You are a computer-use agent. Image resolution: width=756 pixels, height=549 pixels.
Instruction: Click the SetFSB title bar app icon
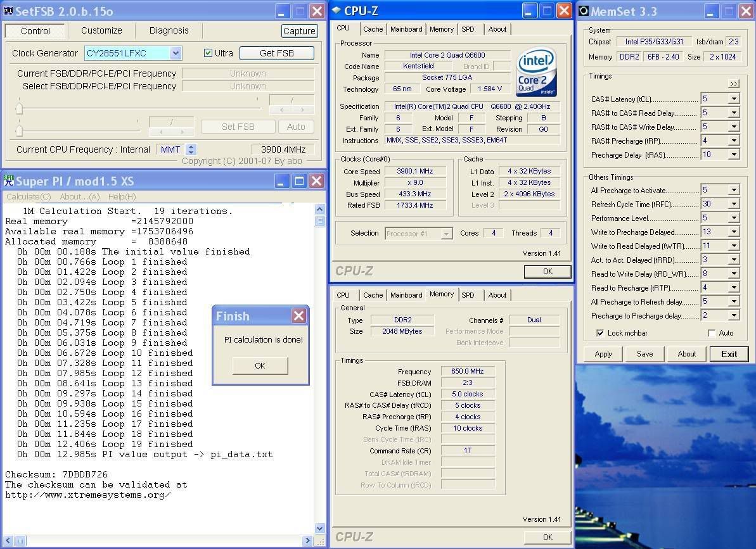8,11
